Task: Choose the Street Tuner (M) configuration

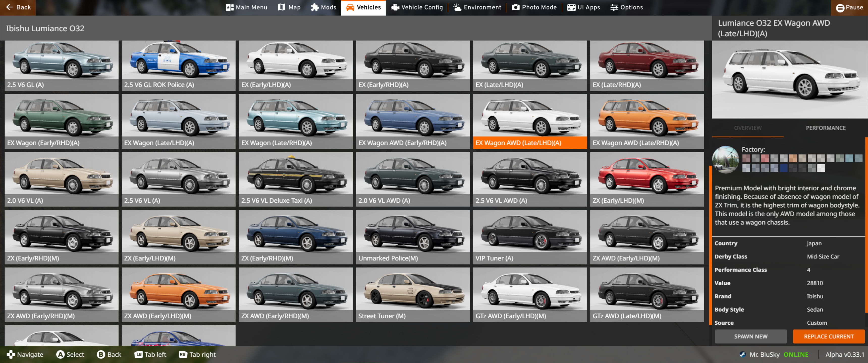Action: pyautogui.click(x=413, y=295)
